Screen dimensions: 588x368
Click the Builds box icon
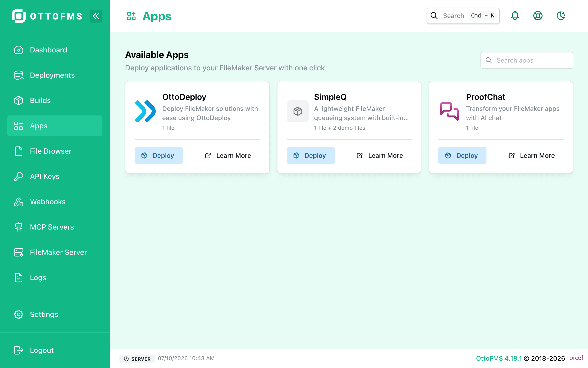point(19,101)
